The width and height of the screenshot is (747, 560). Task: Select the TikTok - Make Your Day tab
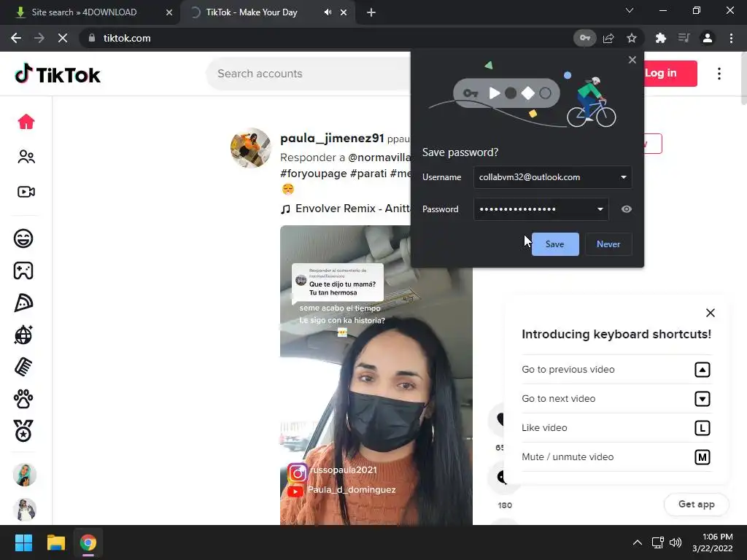(252, 12)
